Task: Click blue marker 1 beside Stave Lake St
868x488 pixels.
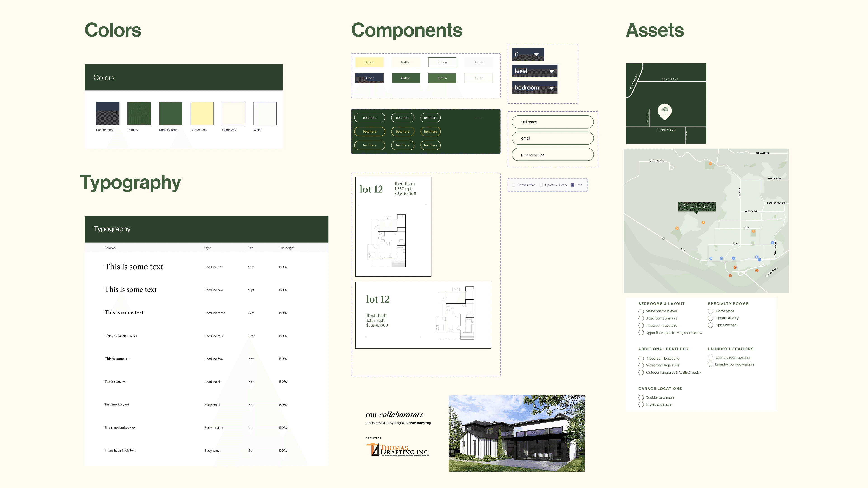Action: coord(772,243)
